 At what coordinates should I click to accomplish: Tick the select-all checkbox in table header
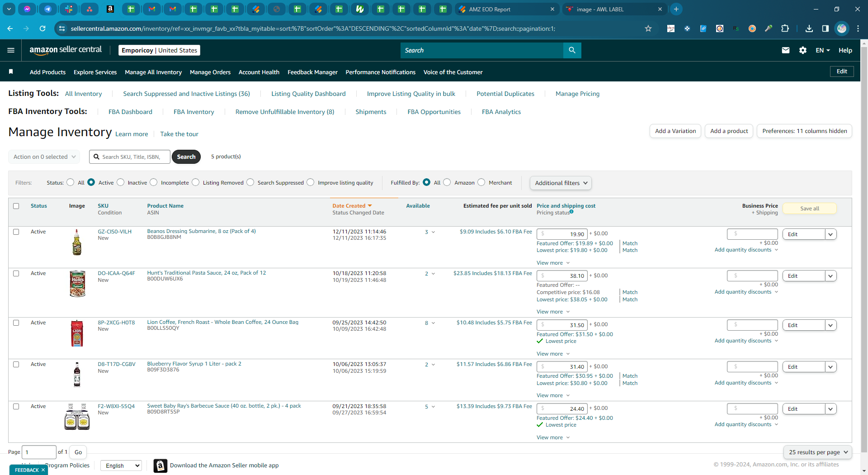(16, 206)
